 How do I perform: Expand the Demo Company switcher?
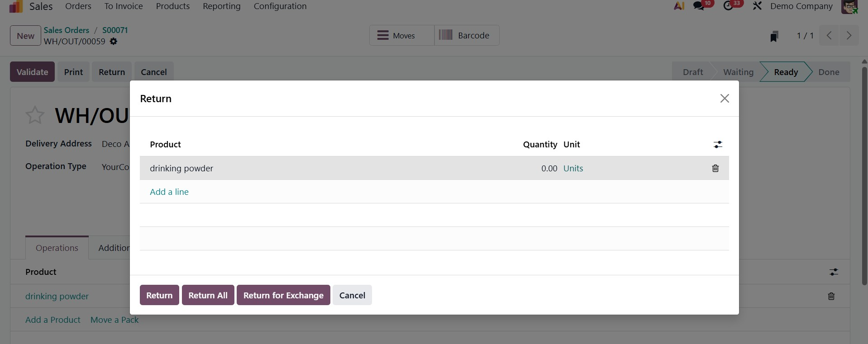(x=801, y=6)
